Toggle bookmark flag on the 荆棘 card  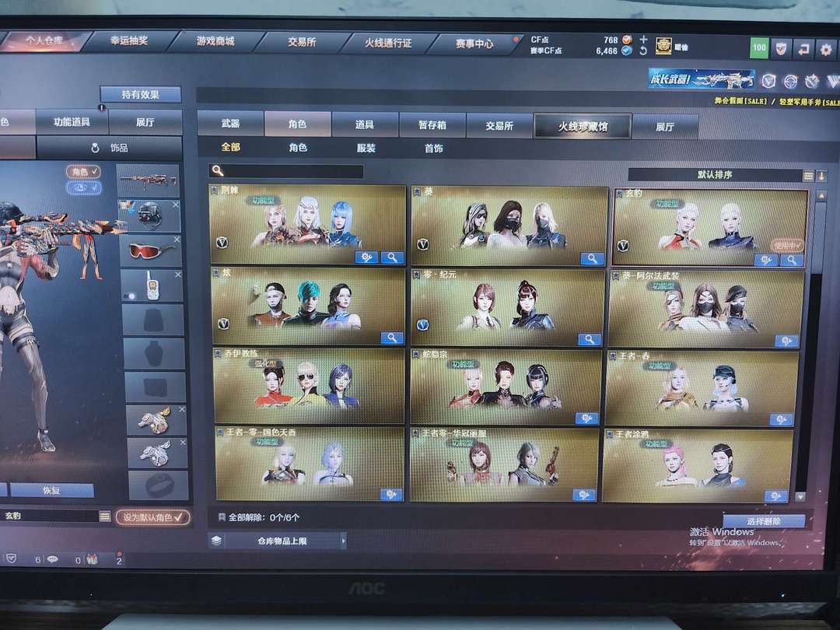point(214,191)
